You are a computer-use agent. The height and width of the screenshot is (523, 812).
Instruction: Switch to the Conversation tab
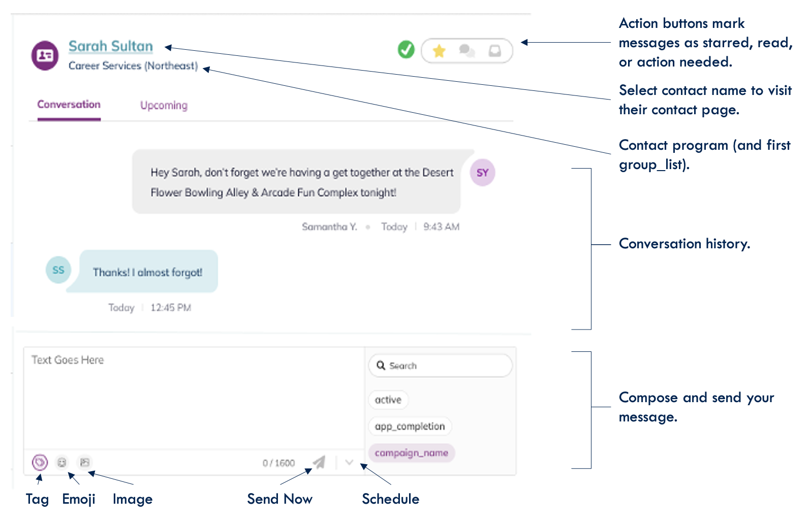69,105
